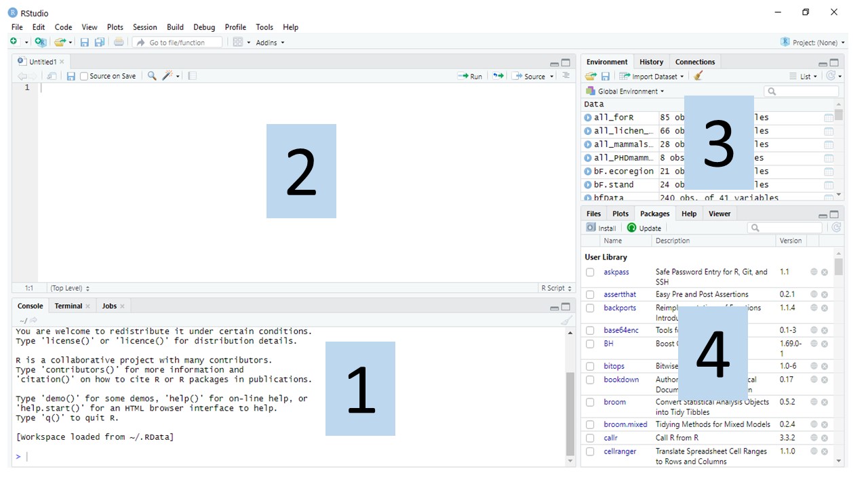This screenshot has width=868, height=488.
Task: Open a new R script with the new file icon
Action: [x=12, y=42]
